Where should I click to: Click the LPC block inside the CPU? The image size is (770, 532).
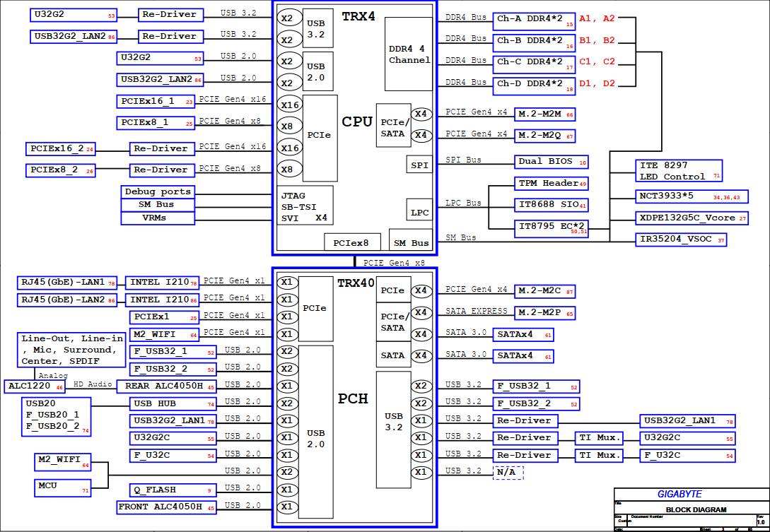click(419, 210)
